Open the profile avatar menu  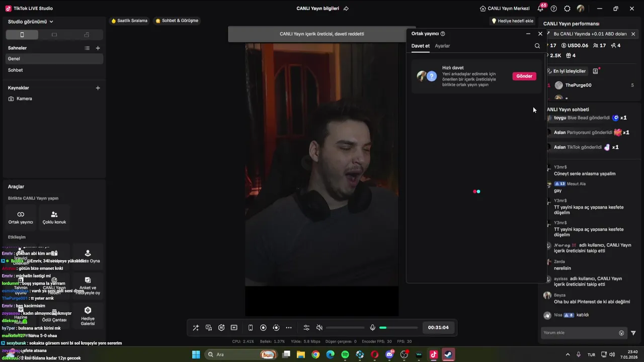pos(581,9)
